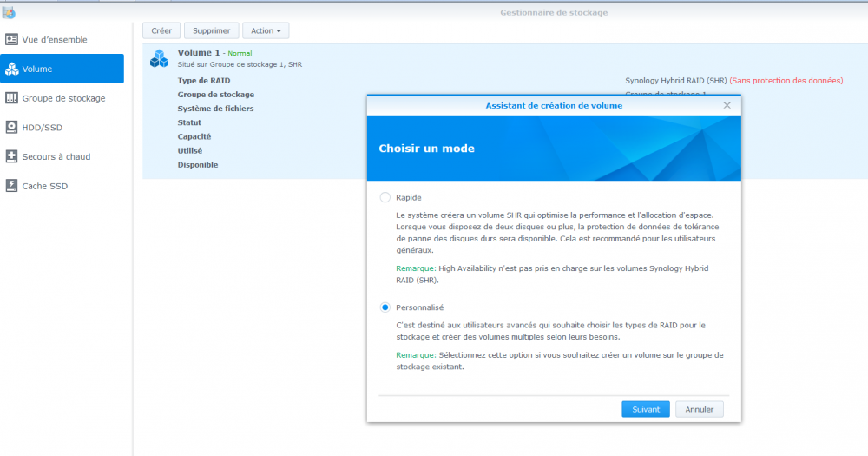Screen dimensions: 868x456
Task: Click the Synology Hybrid RAID (SHR) value
Action: tap(676, 81)
